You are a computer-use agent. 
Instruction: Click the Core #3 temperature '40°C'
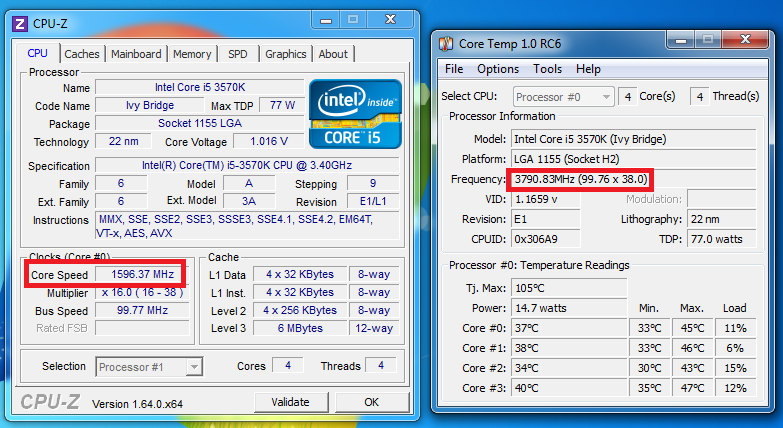coord(569,388)
